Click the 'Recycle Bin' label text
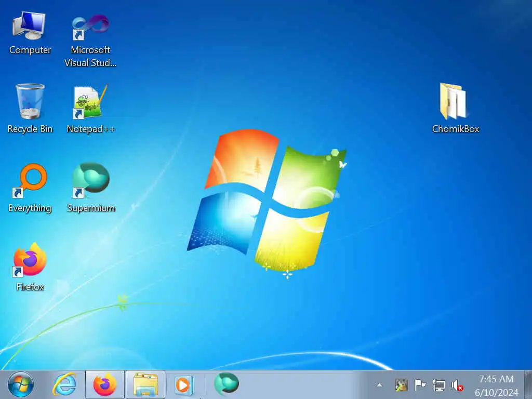Viewport: 532px width, 399px height. coord(30,129)
